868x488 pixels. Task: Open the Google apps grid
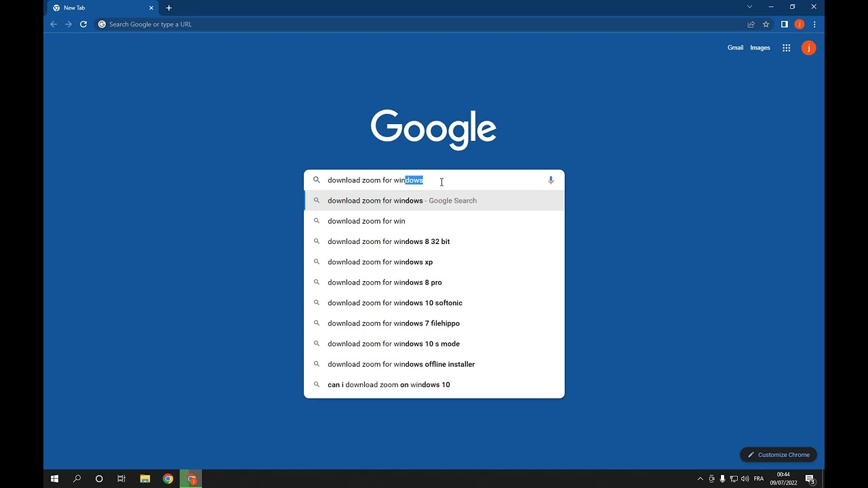click(x=786, y=47)
